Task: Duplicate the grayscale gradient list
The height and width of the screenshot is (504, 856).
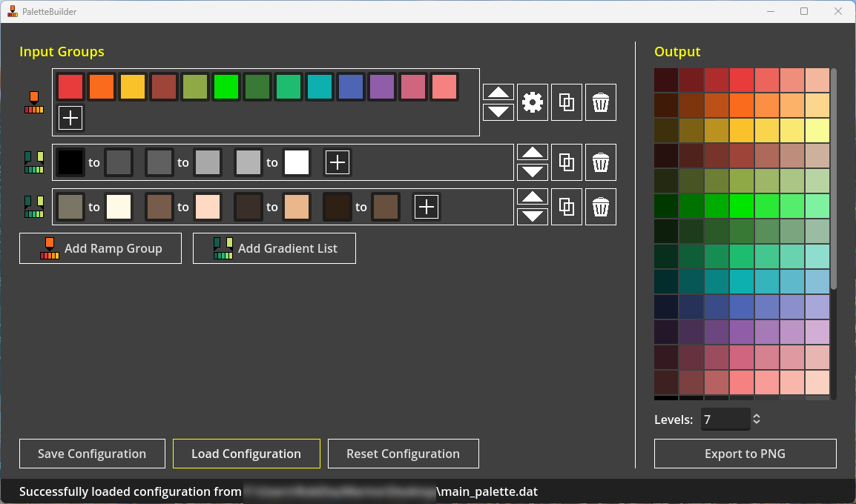Action: click(567, 162)
